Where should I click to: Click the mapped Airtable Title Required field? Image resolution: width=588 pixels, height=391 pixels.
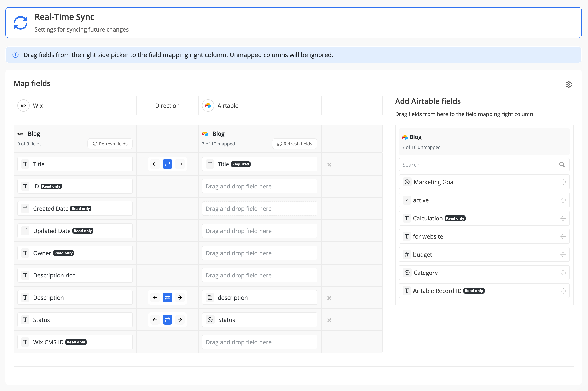pos(260,164)
